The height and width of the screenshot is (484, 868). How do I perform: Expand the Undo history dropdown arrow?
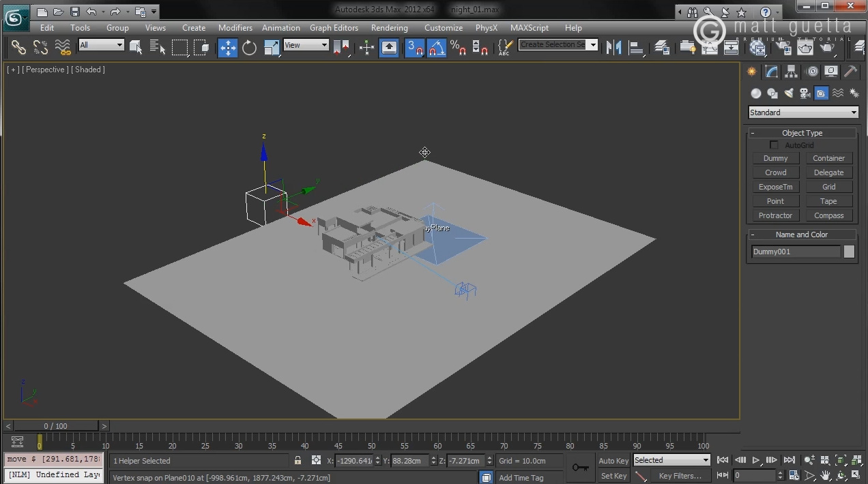click(x=102, y=12)
